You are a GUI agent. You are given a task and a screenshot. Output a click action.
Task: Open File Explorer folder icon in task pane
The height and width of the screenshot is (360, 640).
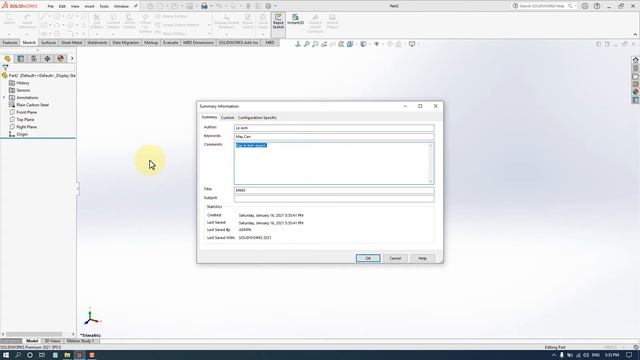(x=636, y=76)
